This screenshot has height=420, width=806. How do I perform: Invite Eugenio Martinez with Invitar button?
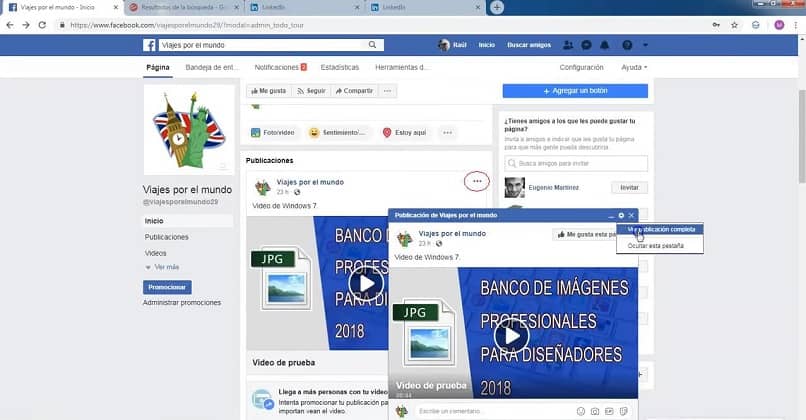pyautogui.click(x=629, y=188)
